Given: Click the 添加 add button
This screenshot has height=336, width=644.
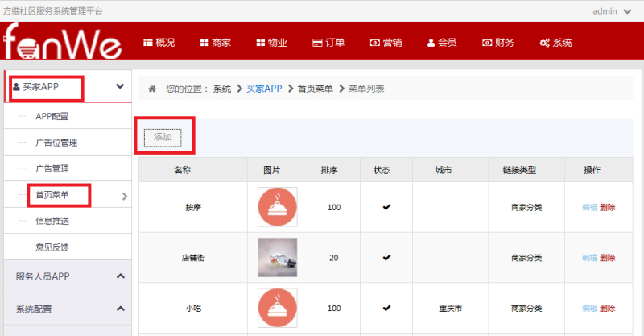Looking at the screenshot, I should (163, 137).
